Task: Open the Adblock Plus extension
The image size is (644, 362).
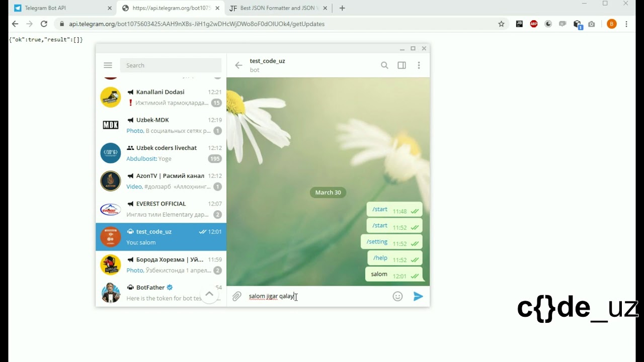Action: (x=534, y=24)
